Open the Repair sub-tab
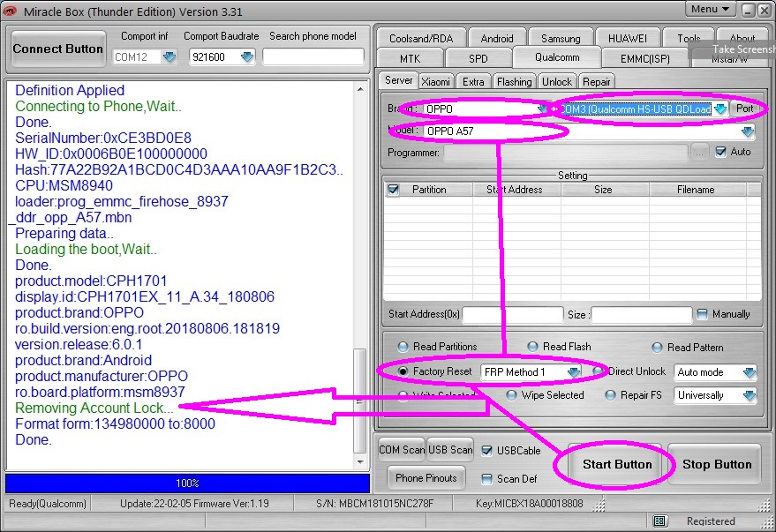This screenshot has height=532, width=776. pyautogui.click(x=597, y=81)
